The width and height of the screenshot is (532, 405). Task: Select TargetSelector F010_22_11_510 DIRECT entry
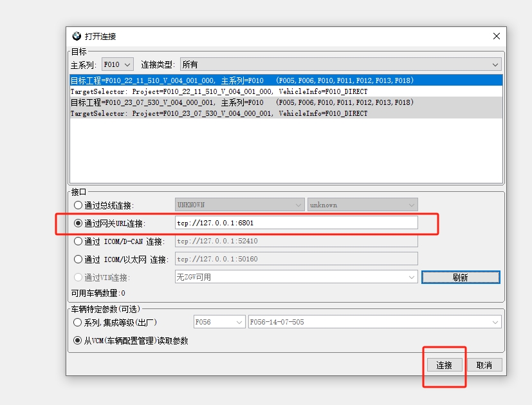[x=219, y=91]
